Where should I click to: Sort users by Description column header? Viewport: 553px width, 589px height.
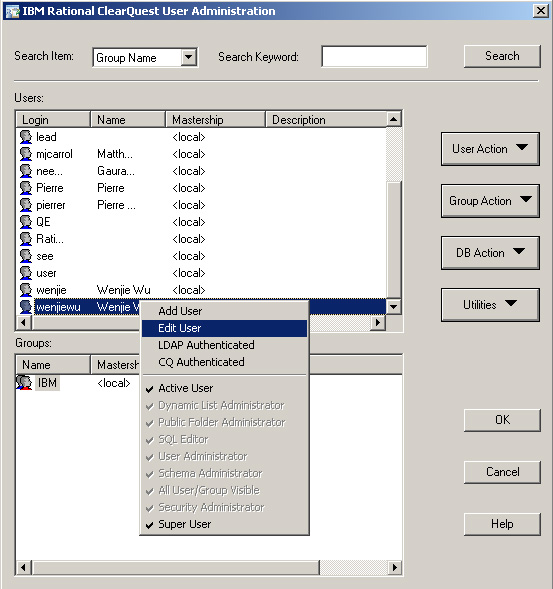pos(326,120)
